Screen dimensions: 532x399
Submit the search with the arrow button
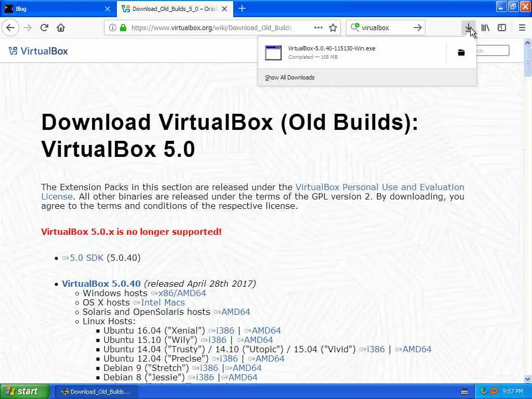coord(418,28)
